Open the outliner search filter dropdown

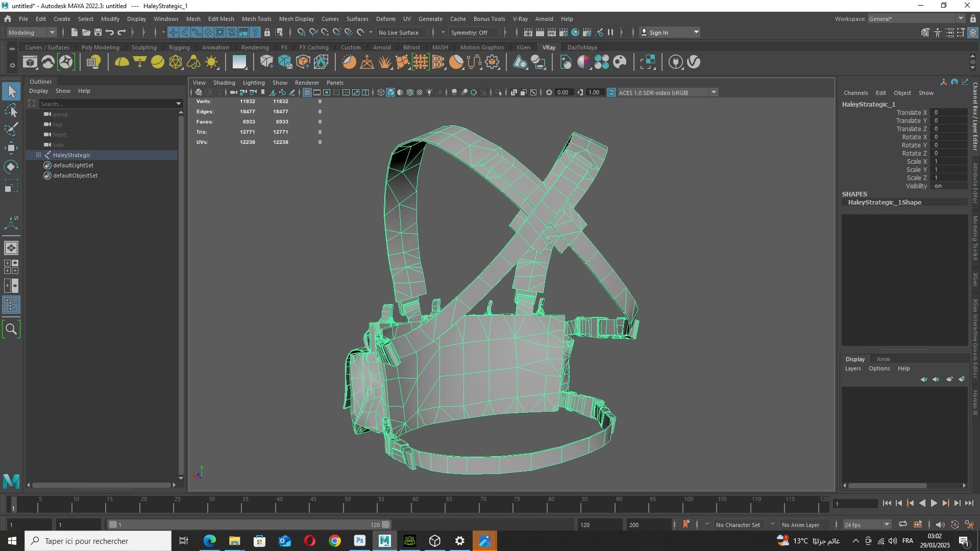(179, 104)
